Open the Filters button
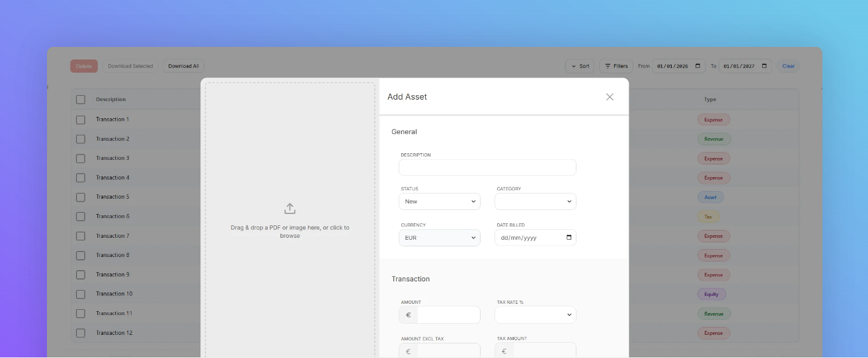This screenshot has width=868, height=358. [x=615, y=66]
